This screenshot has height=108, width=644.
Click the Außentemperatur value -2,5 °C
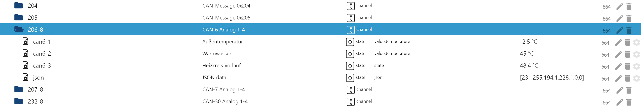point(528,42)
